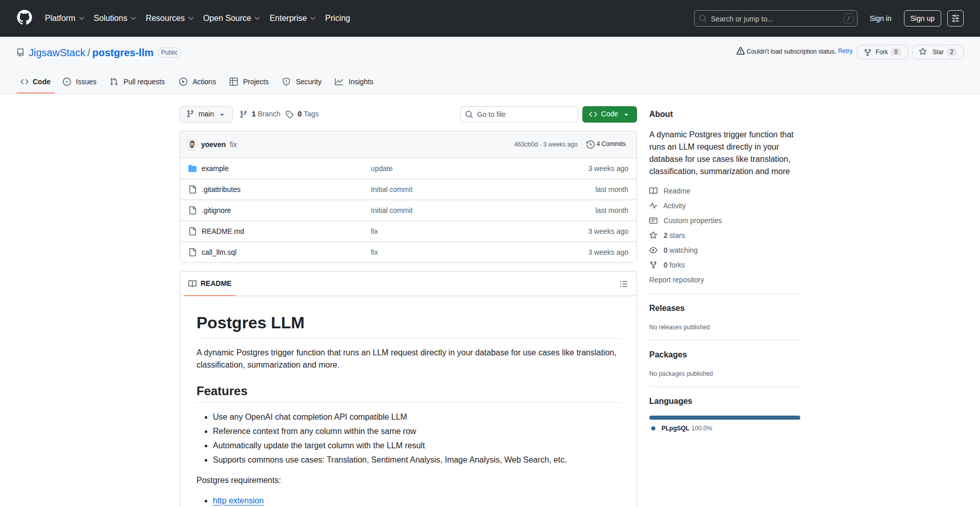Switch to the Pull requests tab

coord(137,82)
